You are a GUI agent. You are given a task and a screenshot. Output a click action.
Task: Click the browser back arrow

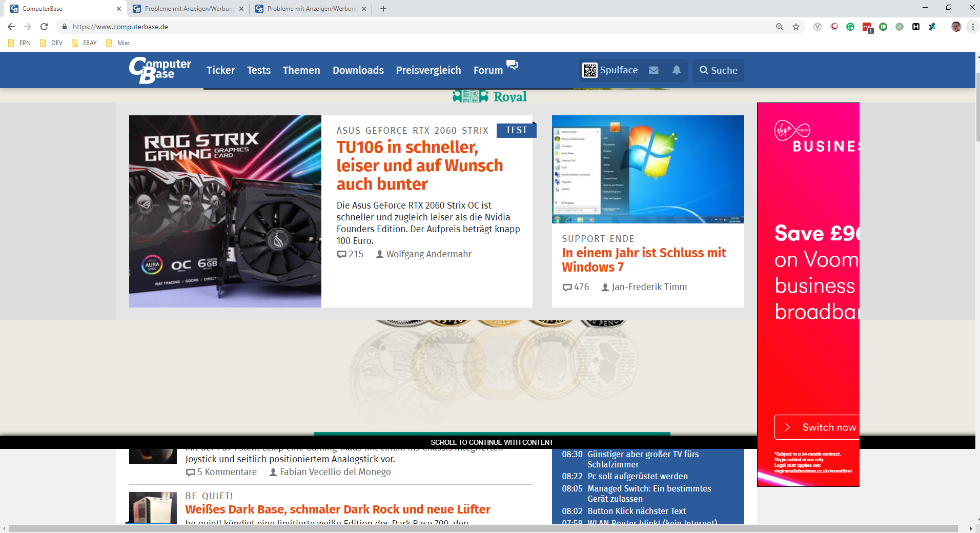pos(11,27)
